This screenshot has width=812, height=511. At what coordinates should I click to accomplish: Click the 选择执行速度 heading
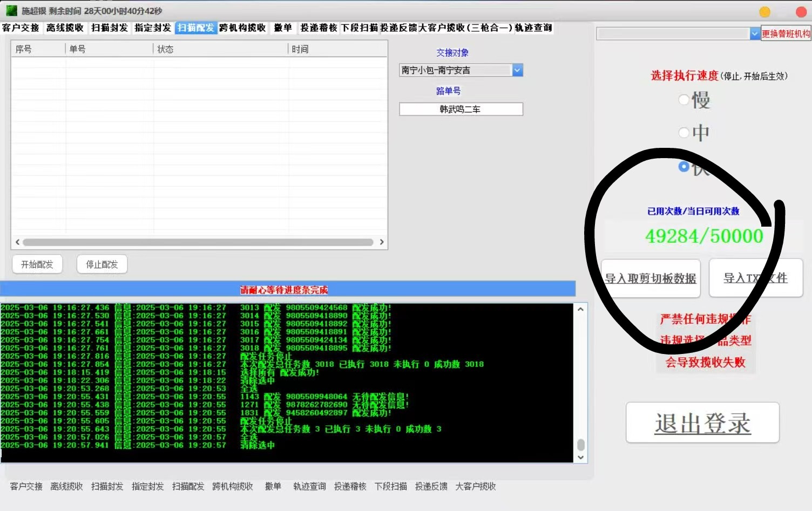point(685,76)
